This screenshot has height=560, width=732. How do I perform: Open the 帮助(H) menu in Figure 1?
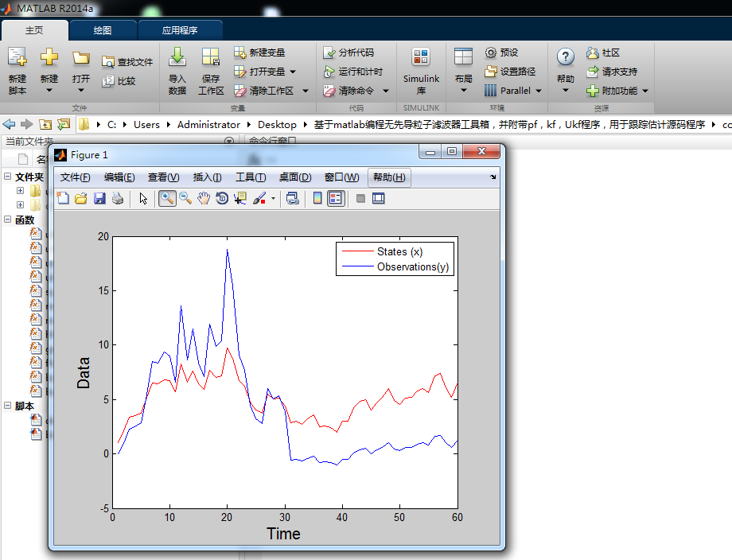(x=389, y=177)
